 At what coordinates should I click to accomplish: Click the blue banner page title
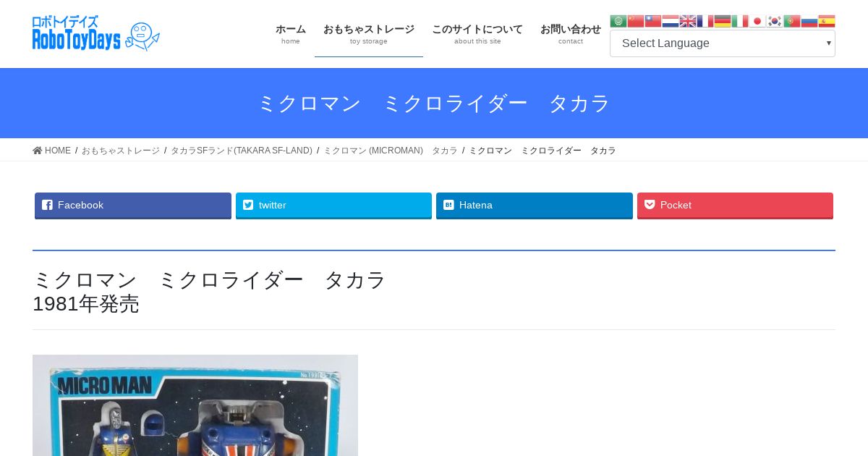pos(434,104)
